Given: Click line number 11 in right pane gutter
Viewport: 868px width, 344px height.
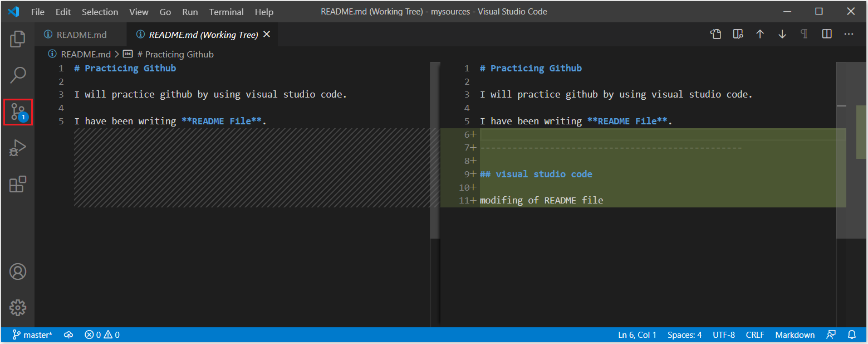Looking at the screenshot, I should point(464,200).
